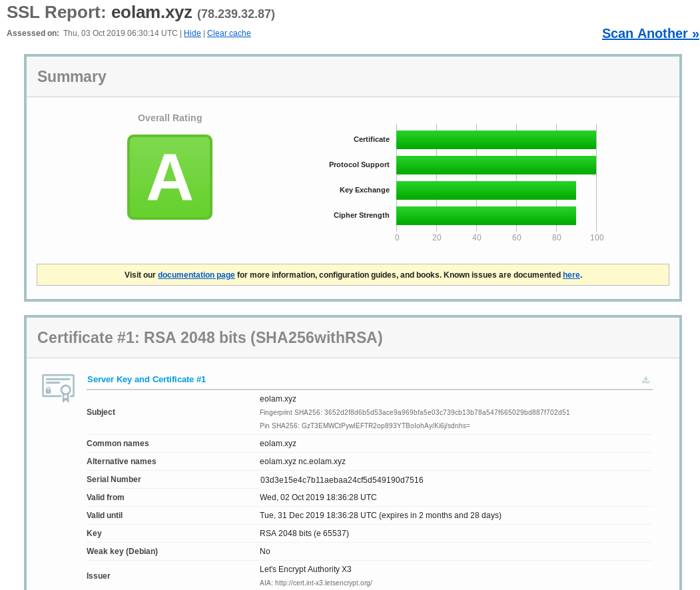The image size is (700, 590).
Task: Click the download certificate icon
Action: [x=645, y=380]
